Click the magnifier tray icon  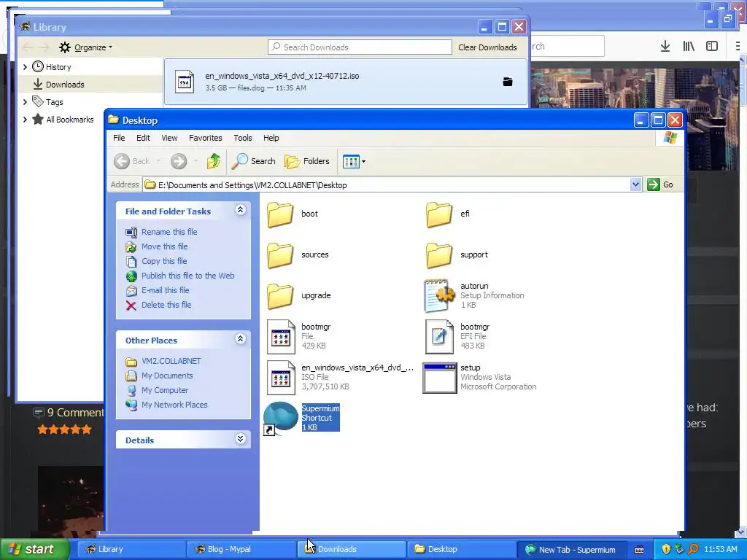click(x=693, y=549)
